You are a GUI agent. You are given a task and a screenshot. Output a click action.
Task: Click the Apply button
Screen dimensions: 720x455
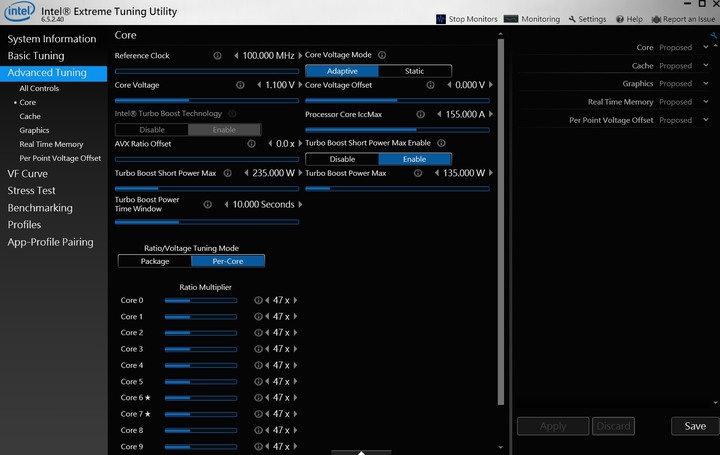(553, 426)
